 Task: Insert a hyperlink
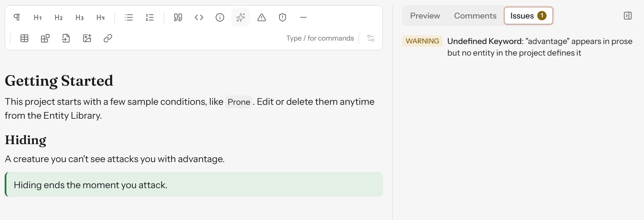[108, 38]
